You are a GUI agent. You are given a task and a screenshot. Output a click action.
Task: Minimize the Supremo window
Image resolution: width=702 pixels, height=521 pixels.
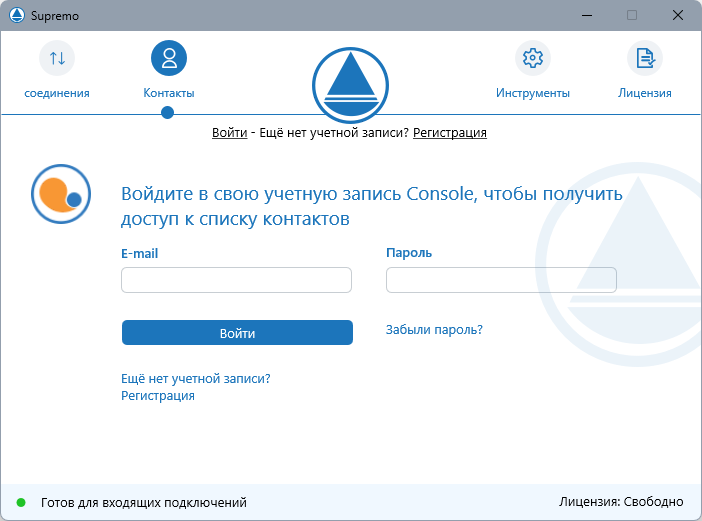pos(587,15)
